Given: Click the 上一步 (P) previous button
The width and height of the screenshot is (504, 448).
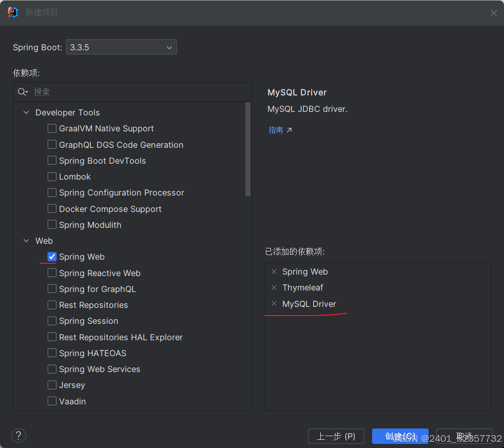Looking at the screenshot, I should coord(336,436).
